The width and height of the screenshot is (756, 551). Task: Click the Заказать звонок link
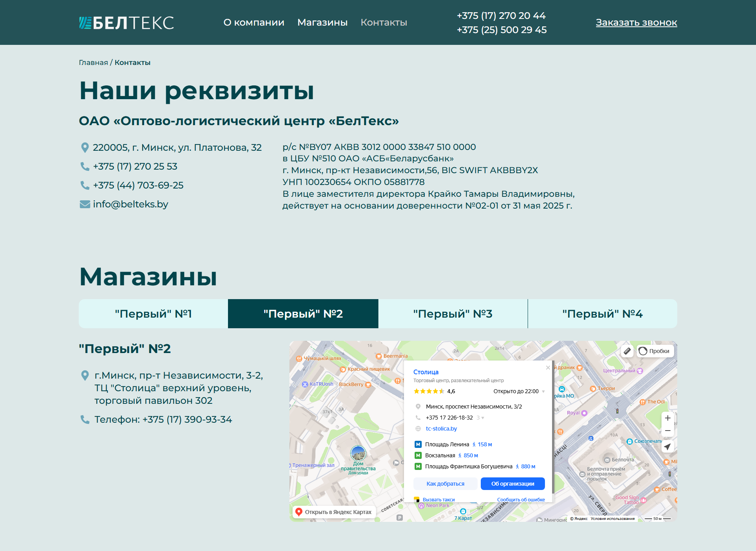[x=636, y=22]
